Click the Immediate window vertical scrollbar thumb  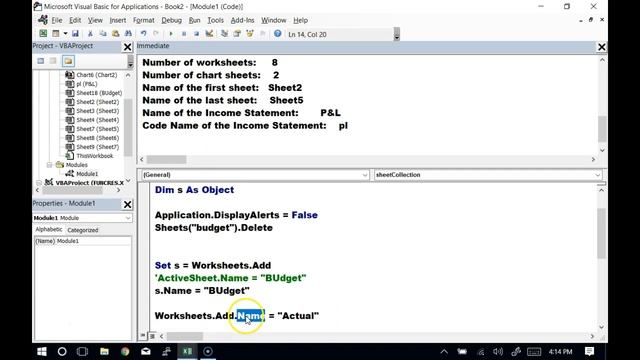pos(602,129)
